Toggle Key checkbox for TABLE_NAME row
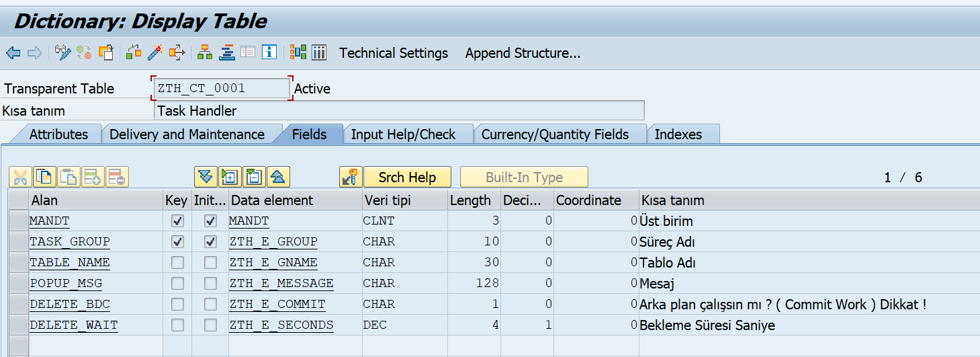 click(x=177, y=262)
